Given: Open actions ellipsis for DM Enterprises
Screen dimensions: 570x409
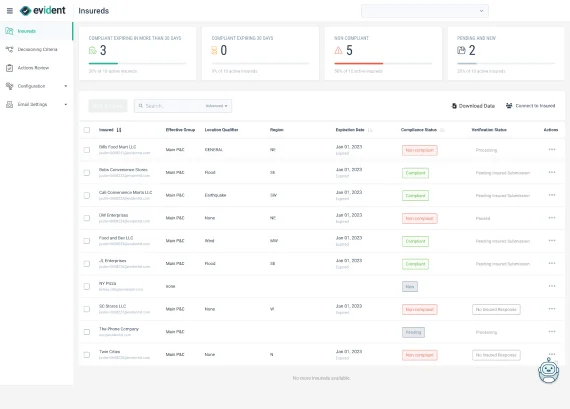Looking at the screenshot, I should coord(552,218).
